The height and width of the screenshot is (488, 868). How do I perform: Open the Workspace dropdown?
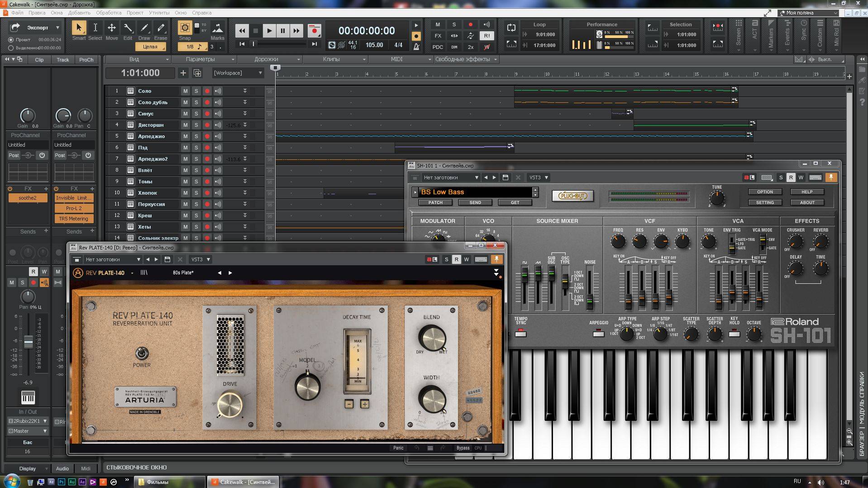coord(238,73)
